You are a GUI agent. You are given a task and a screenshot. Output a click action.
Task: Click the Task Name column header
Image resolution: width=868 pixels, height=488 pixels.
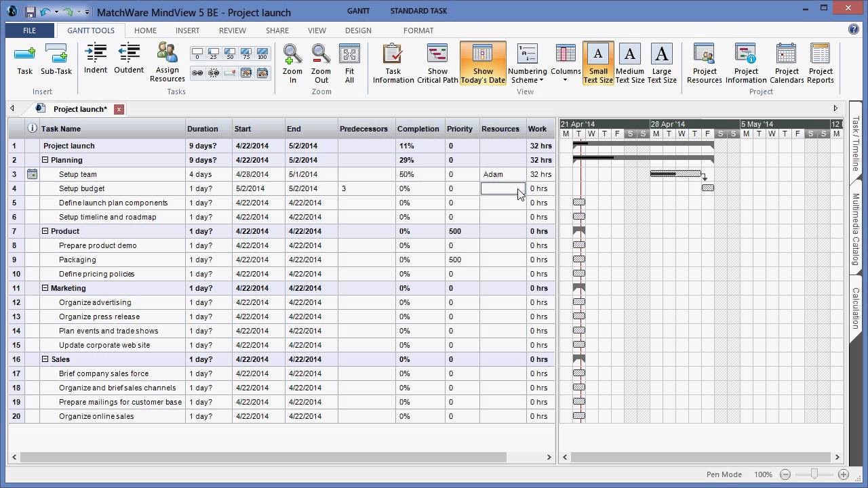(x=113, y=129)
